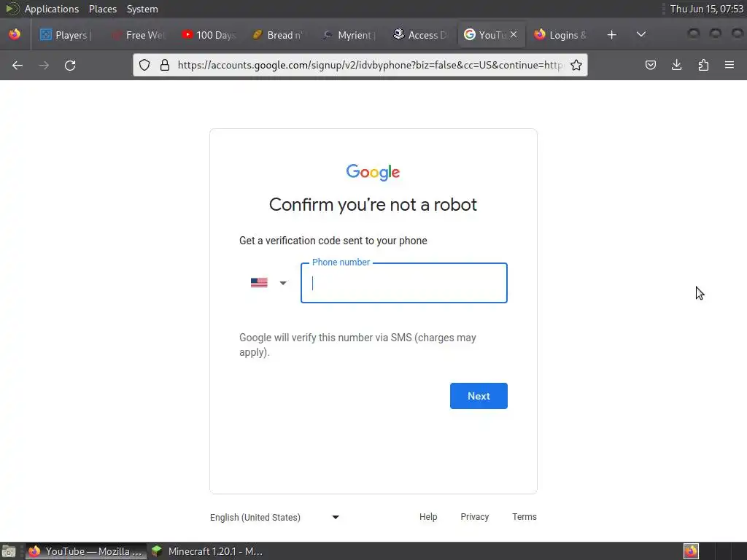747x560 pixels.
Task: Switch to the Players tab
Action: pos(66,35)
